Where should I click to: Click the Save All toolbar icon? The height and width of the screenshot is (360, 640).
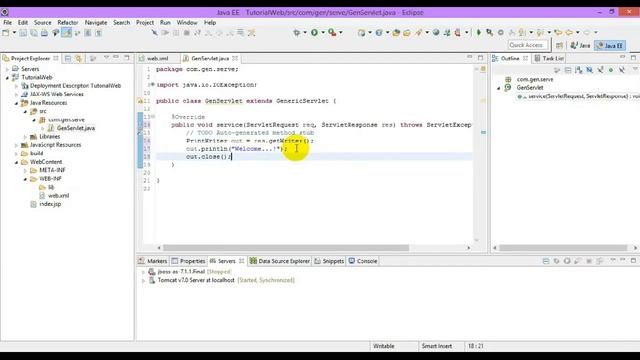(33, 33)
